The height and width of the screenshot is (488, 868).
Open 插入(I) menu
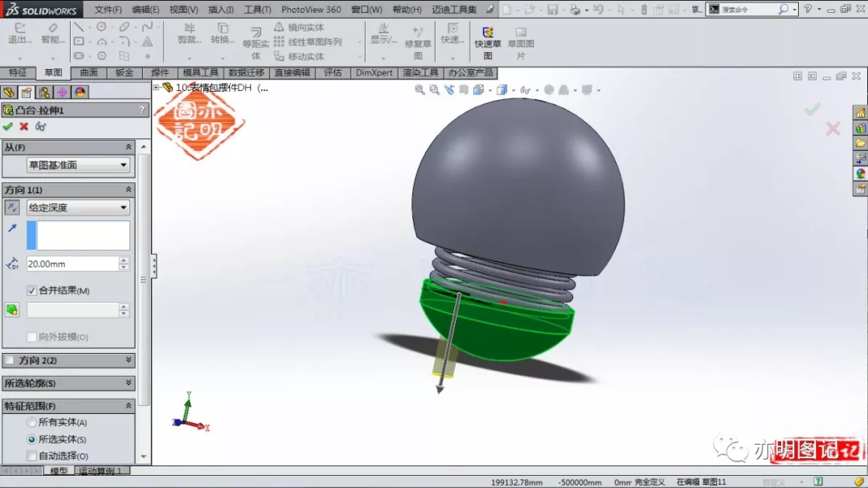click(x=221, y=10)
